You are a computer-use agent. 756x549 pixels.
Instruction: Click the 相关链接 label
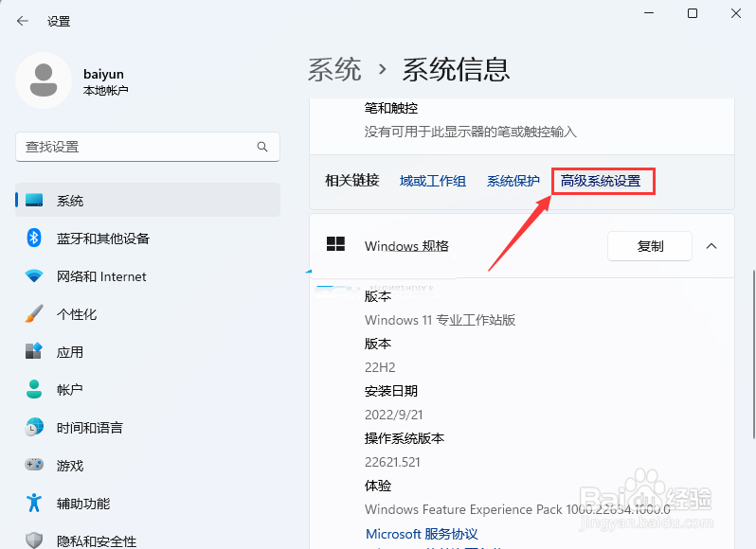(x=352, y=181)
